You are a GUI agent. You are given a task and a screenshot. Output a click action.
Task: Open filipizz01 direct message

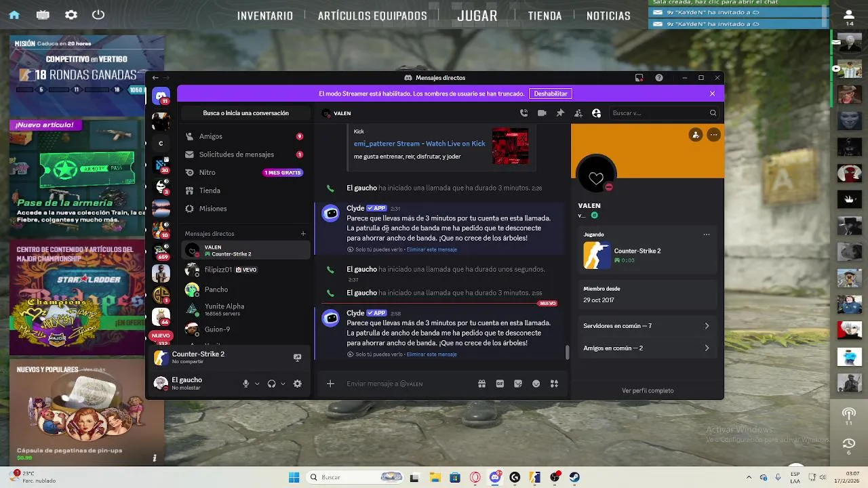[245, 270]
